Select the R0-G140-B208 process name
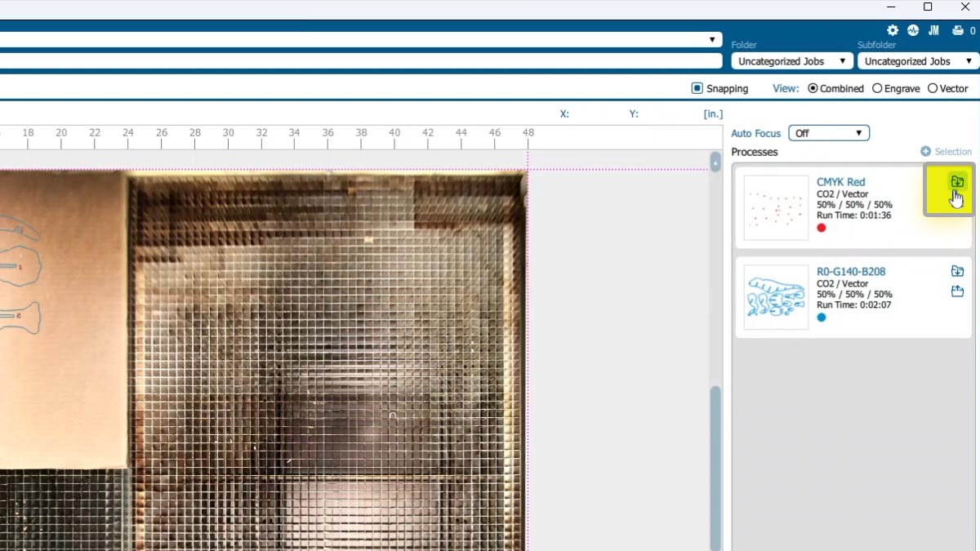The width and height of the screenshot is (980, 551). (851, 272)
